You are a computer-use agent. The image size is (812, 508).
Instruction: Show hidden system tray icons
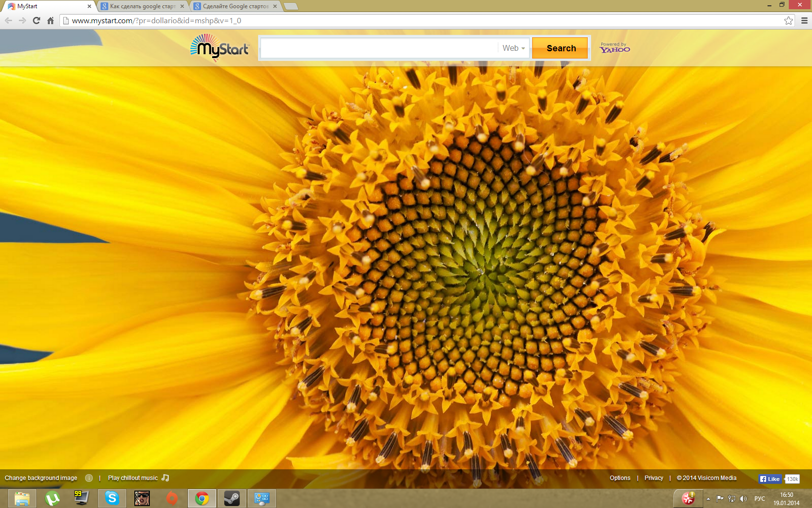coord(708,499)
